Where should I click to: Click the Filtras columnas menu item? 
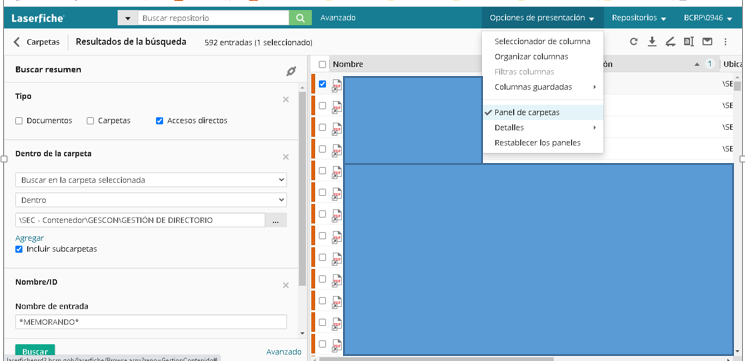[x=543, y=72]
